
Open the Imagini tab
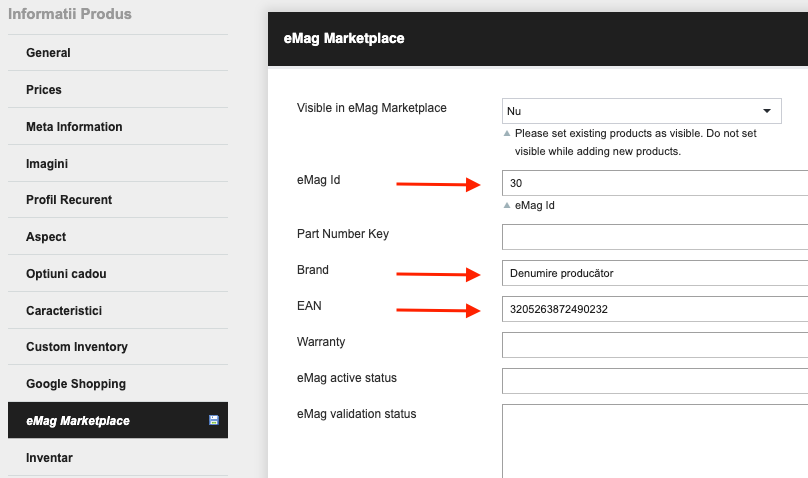[117, 164]
